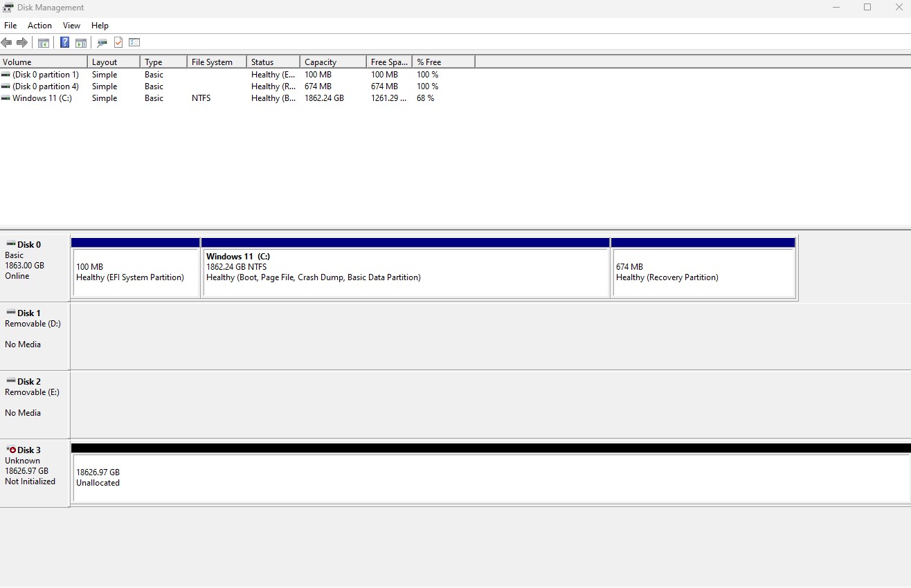Open the Help menu
Viewport: 911px width, 588px height.
coord(100,26)
